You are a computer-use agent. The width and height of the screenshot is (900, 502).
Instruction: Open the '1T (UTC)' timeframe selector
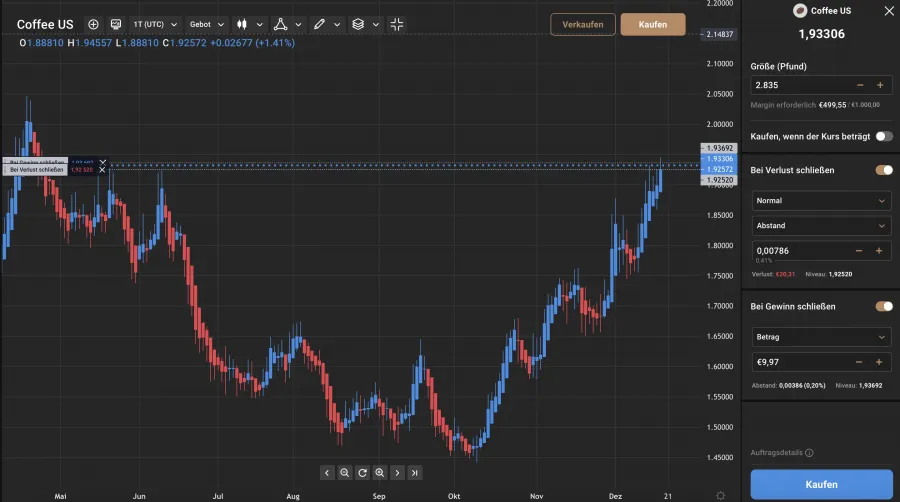coord(155,24)
